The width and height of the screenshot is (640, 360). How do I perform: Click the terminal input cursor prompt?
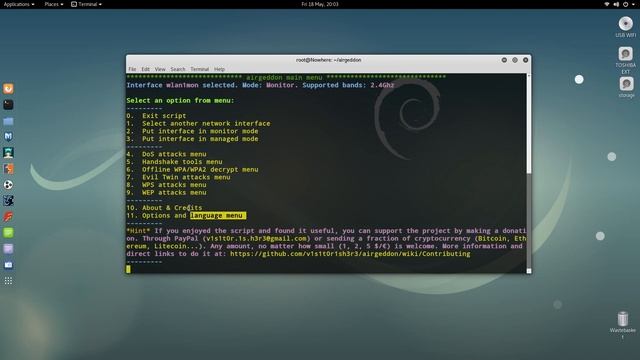pyautogui.click(x=128, y=269)
